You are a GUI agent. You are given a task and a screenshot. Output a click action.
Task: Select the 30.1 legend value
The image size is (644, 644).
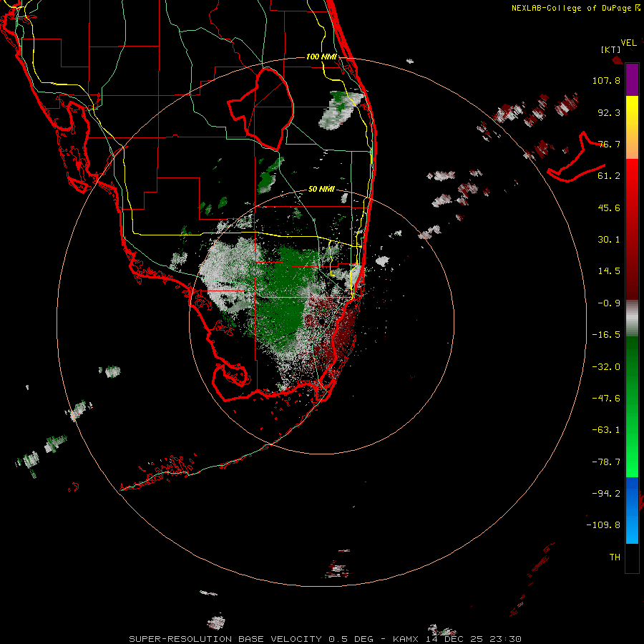tap(609, 240)
